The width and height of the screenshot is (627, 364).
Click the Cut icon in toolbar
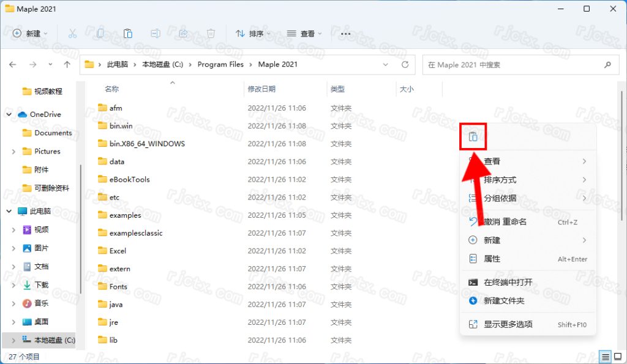72,34
